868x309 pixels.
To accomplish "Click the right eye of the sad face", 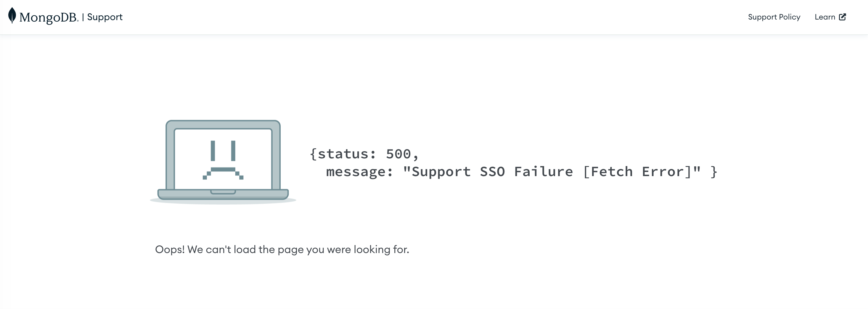I will 233,151.
